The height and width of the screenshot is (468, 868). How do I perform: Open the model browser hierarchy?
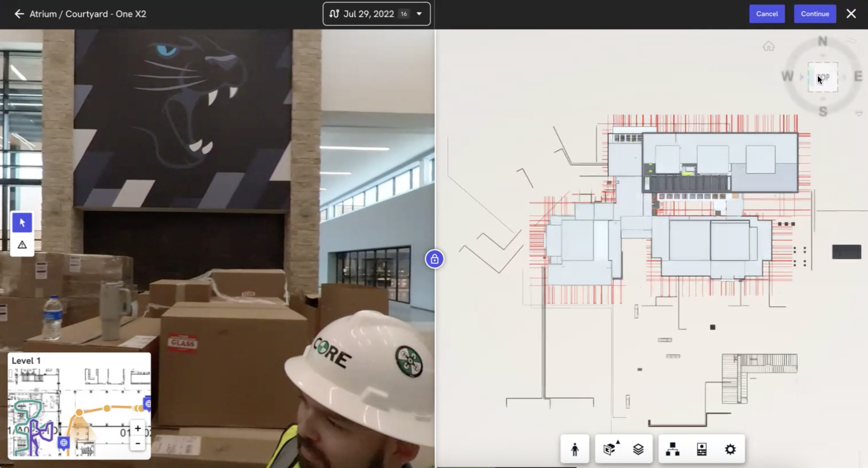point(672,449)
